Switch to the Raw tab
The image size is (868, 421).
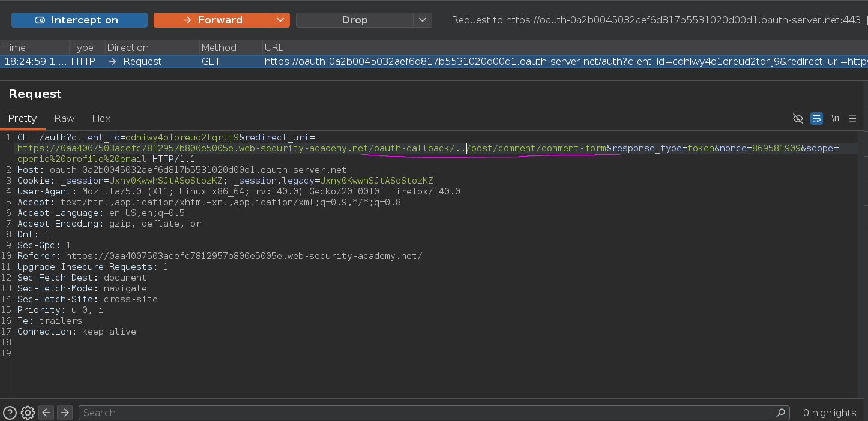point(64,118)
